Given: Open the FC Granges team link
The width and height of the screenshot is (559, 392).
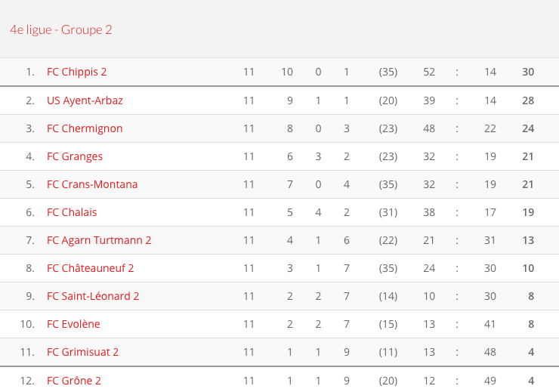Looking at the screenshot, I should [x=75, y=156].
